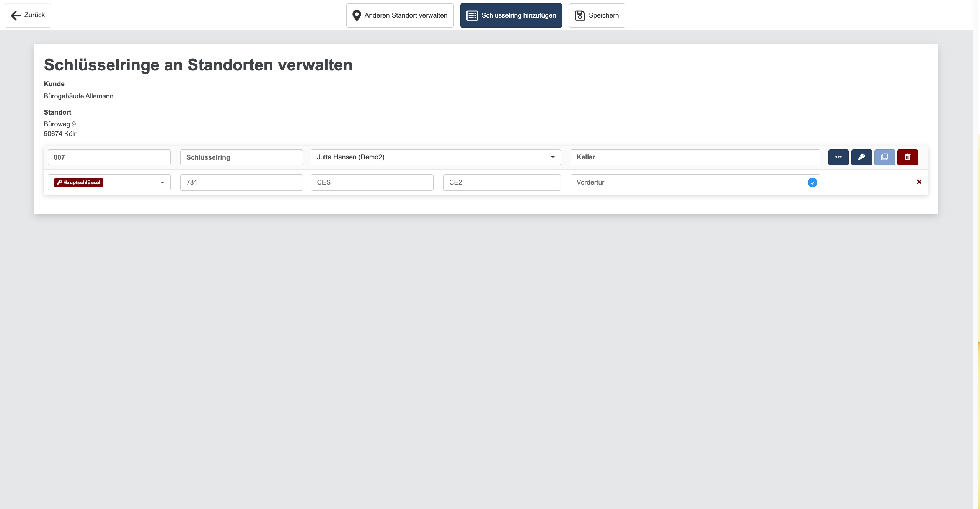Screen dimensions: 980x509
Task: Click the duplicate keyring copy icon
Action: [x=884, y=157]
